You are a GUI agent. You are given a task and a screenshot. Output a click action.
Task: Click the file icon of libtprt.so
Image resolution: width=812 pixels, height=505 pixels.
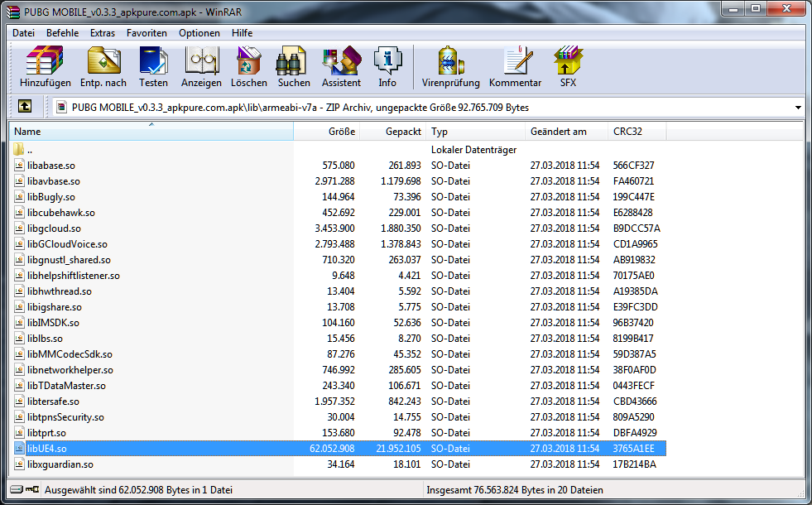point(19,432)
